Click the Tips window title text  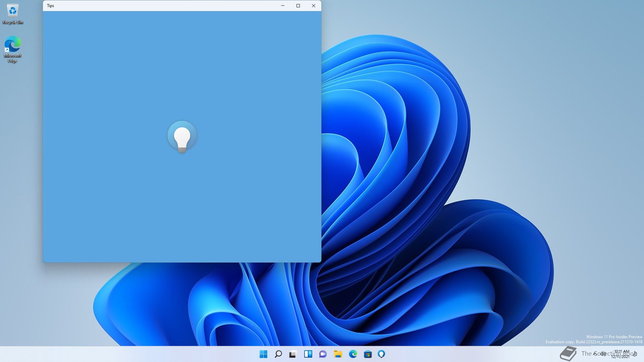click(x=51, y=6)
